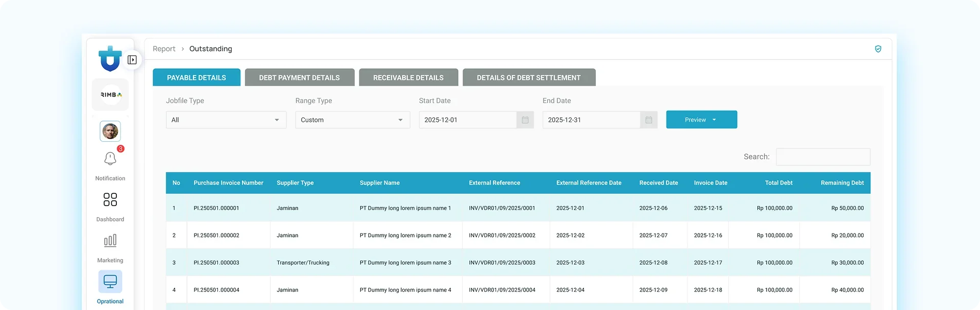Click the Preview button
Viewport: 980px width, 310px height.
click(701, 120)
